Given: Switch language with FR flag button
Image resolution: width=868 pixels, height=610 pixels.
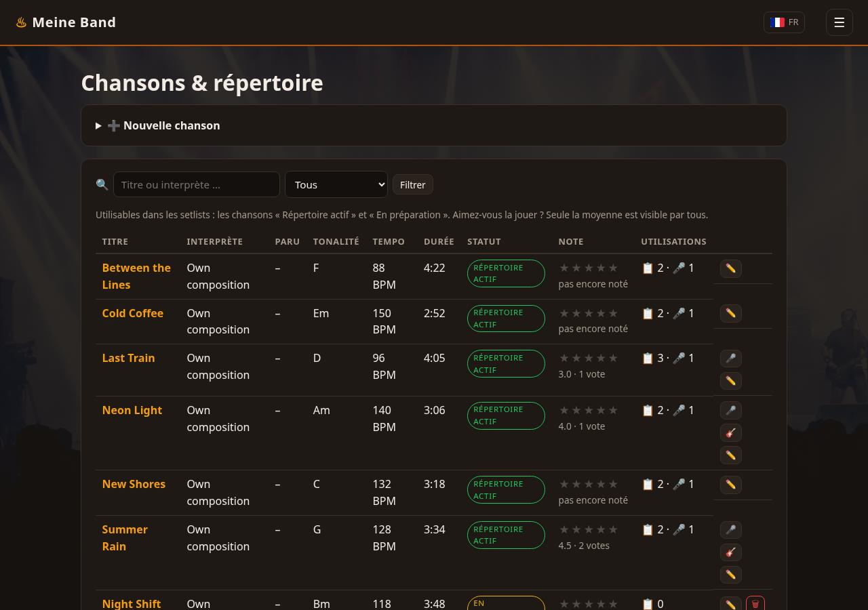Looking at the screenshot, I should (x=784, y=22).
